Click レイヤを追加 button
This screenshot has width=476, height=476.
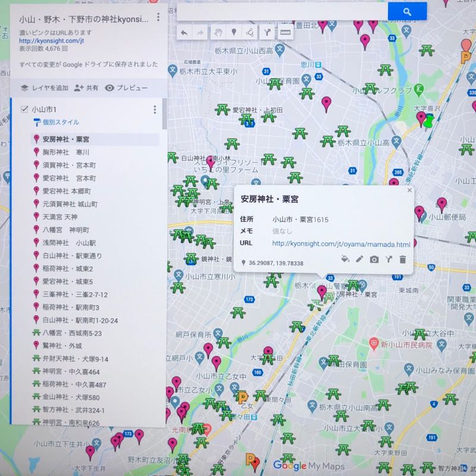pos(45,88)
